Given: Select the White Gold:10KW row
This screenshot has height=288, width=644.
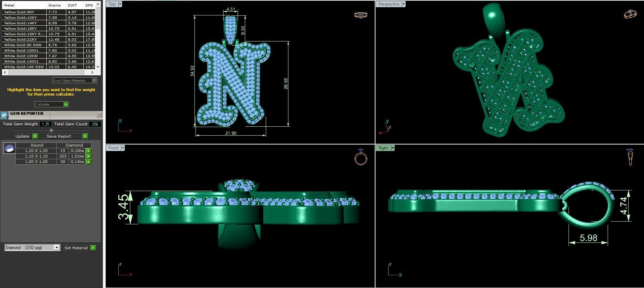Looking at the screenshot, I should click(x=49, y=56).
